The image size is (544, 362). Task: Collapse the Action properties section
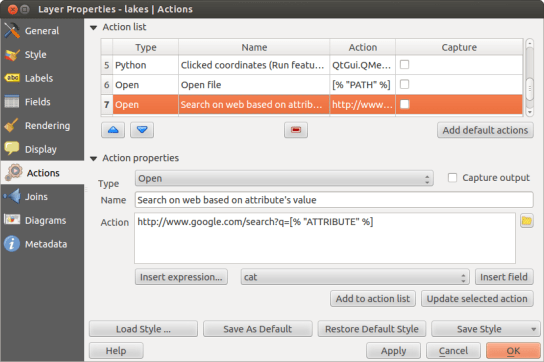tap(93, 159)
